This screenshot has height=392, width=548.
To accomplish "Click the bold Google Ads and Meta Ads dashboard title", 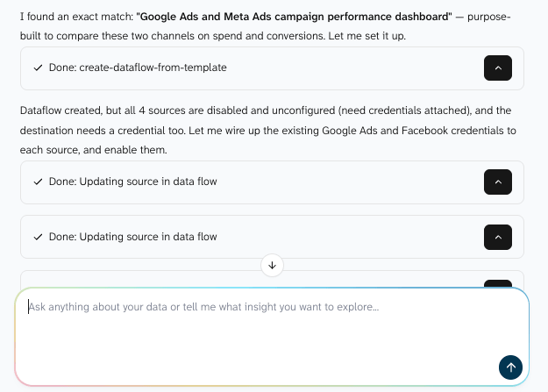I will [294, 17].
